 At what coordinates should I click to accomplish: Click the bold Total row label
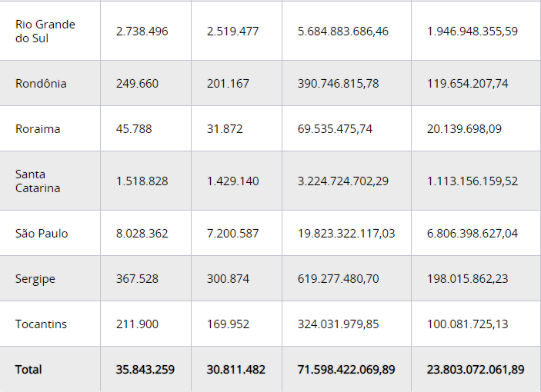point(28,370)
